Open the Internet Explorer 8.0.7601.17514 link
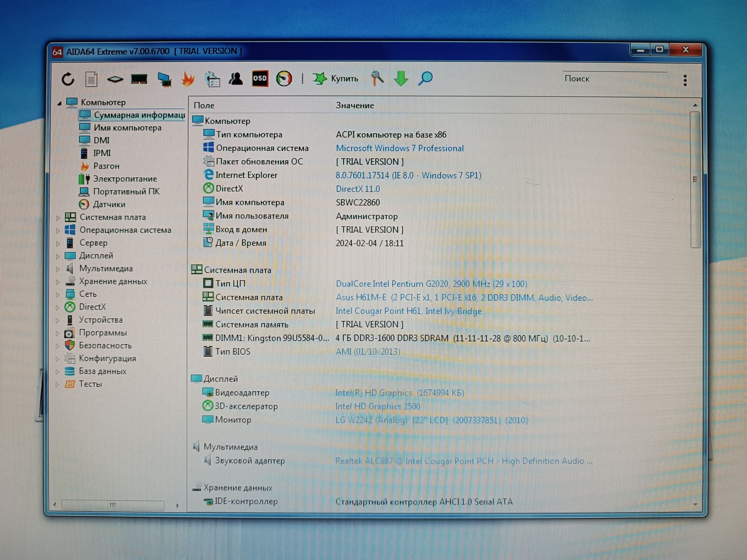Screen dimensions: 747x560 [x=408, y=175]
